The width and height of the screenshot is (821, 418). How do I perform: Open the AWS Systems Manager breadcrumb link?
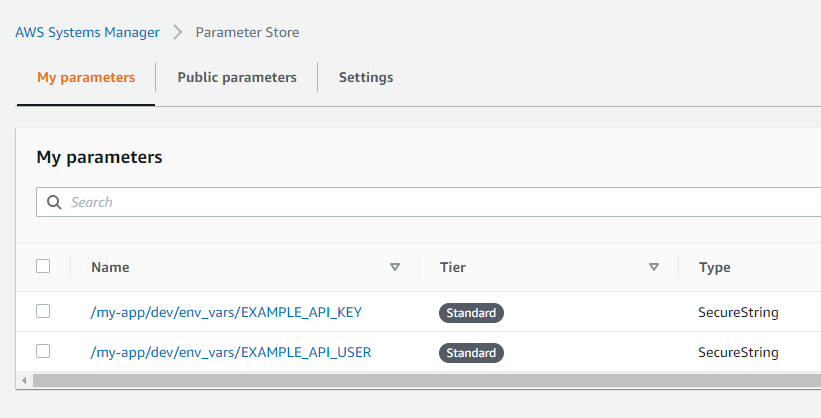point(87,32)
